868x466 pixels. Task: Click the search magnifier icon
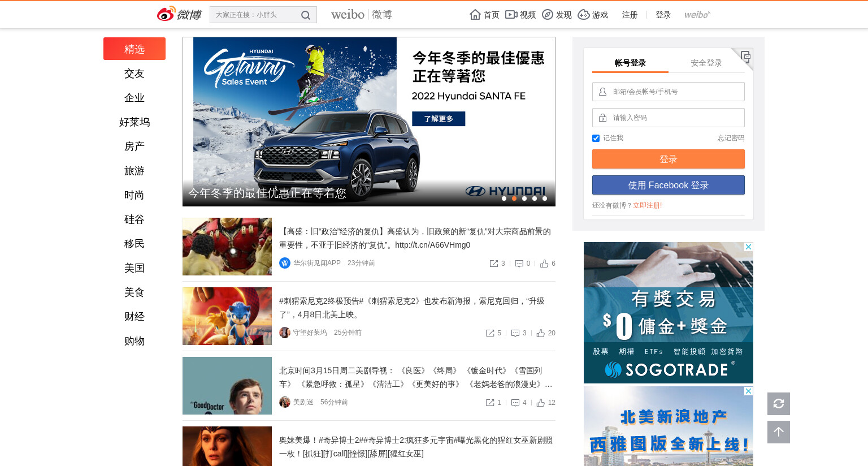click(x=306, y=15)
